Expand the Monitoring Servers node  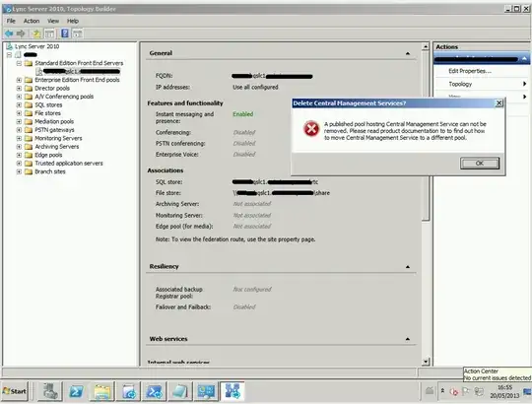19,138
